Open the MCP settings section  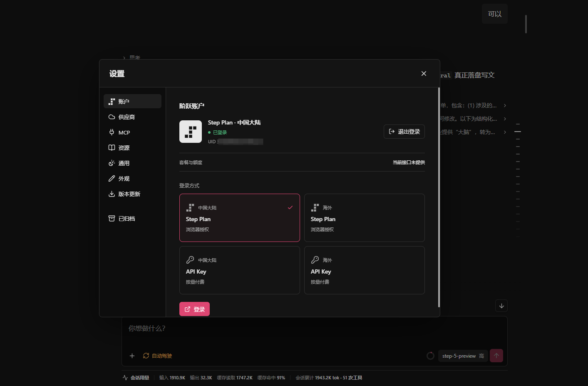[x=132, y=132]
